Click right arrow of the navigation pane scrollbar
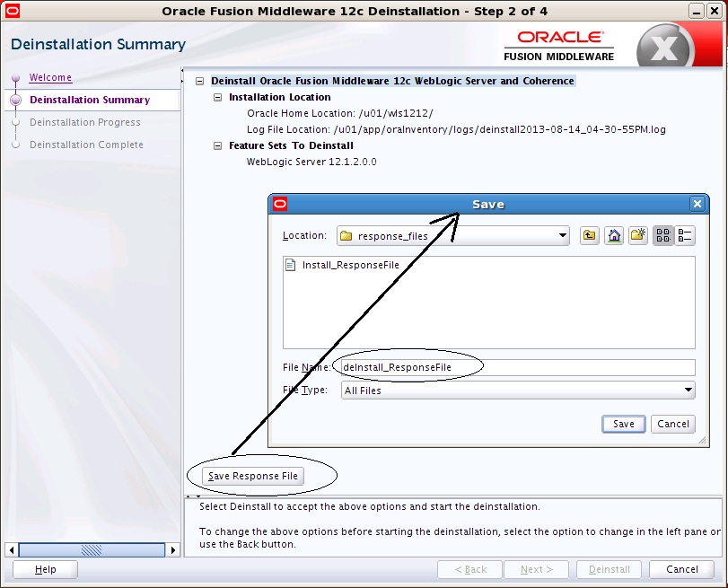The image size is (728, 588). click(173, 550)
